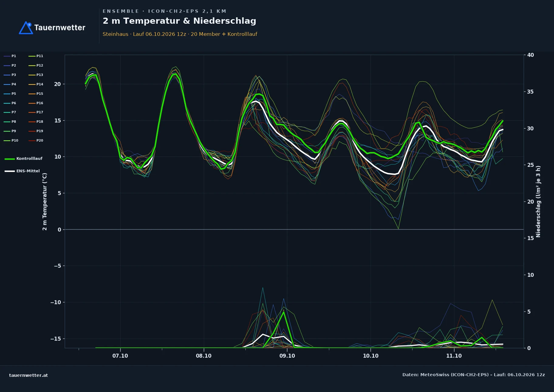The width and height of the screenshot is (554, 392).
Task: Click the 07.10 date axis label
Action: [x=120, y=356]
